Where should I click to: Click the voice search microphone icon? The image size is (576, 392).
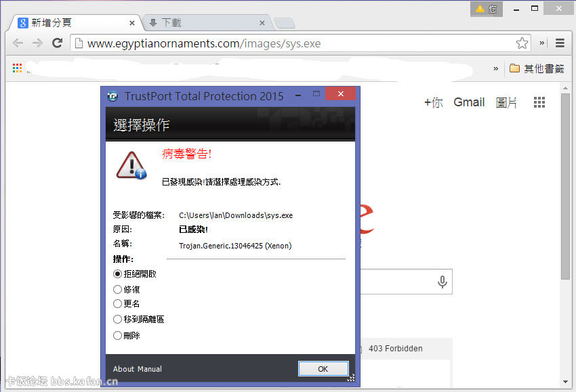(443, 282)
